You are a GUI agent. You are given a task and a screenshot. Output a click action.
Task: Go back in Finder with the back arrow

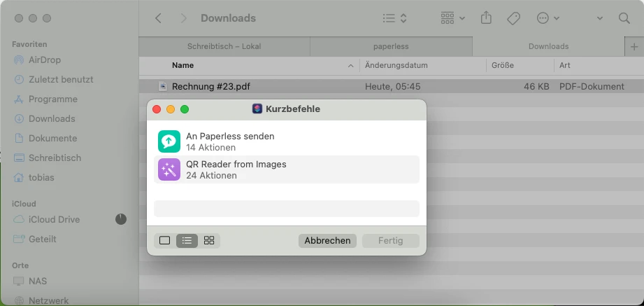158,18
